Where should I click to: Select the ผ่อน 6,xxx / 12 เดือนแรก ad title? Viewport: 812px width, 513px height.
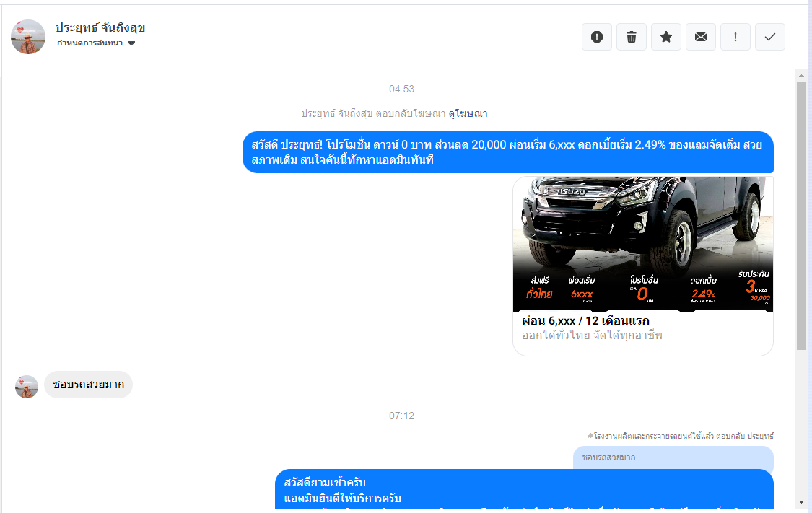pos(585,321)
